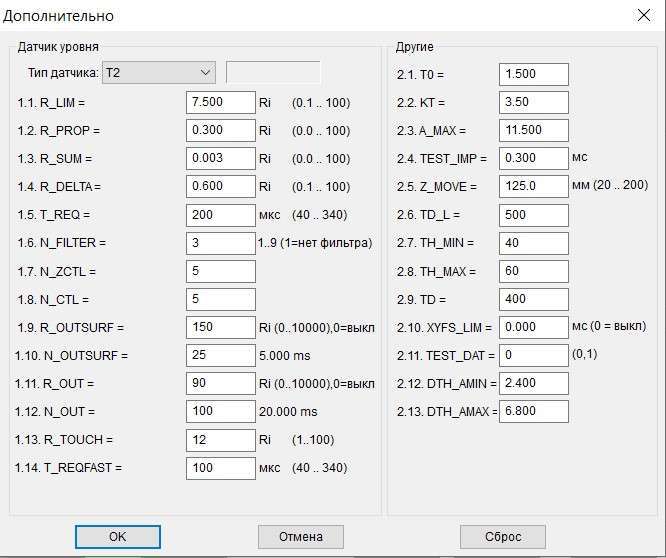
Task: Select the N_FILTER input field
Action: (220, 243)
